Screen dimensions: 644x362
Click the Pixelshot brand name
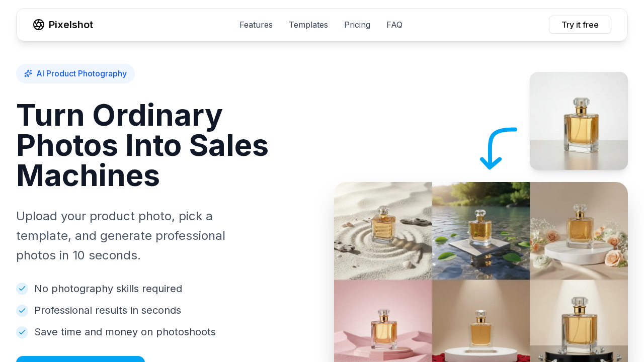[71, 25]
